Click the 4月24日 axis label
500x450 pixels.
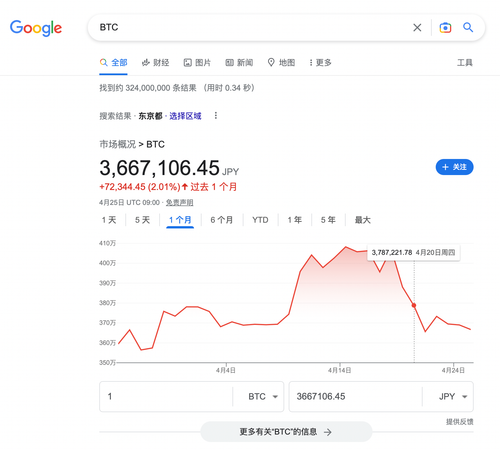coord(453,370)
